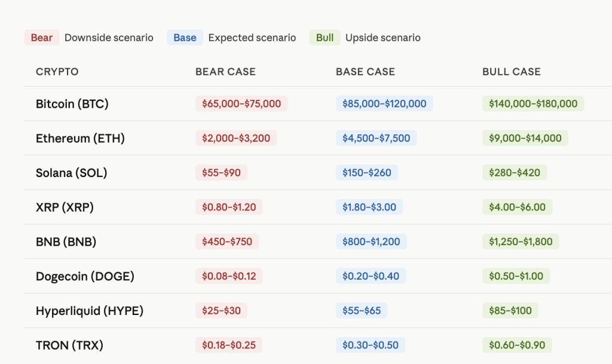Select the BNB (BNB) row name

66,242
